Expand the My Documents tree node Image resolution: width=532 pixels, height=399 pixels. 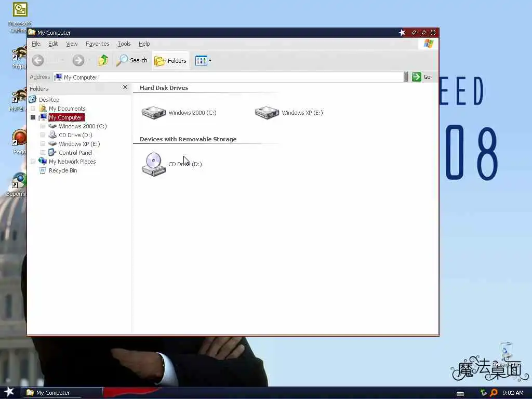tap(33, 109)
